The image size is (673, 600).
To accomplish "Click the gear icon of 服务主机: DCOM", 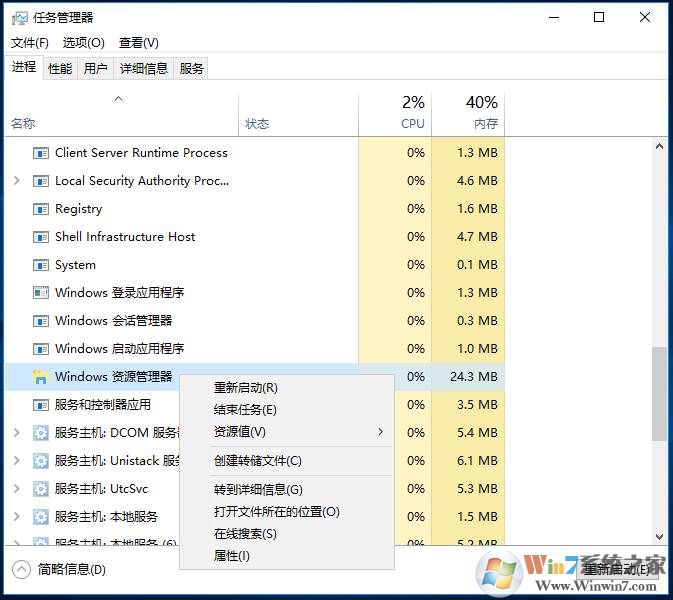I will coord(41,433).
